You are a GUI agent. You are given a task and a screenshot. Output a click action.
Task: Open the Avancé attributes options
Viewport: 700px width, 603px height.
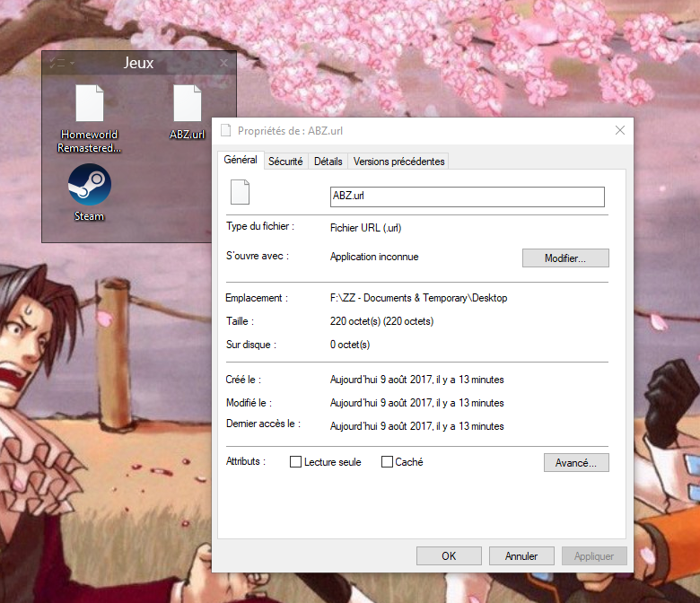click(x=576, y=463)
